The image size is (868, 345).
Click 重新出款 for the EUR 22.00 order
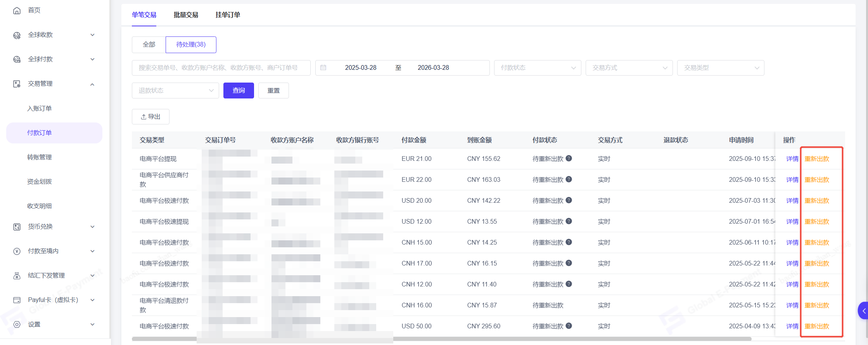tap(817, 180)
